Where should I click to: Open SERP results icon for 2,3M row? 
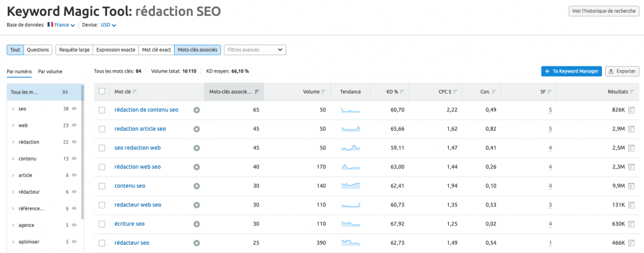pos(632,167)
